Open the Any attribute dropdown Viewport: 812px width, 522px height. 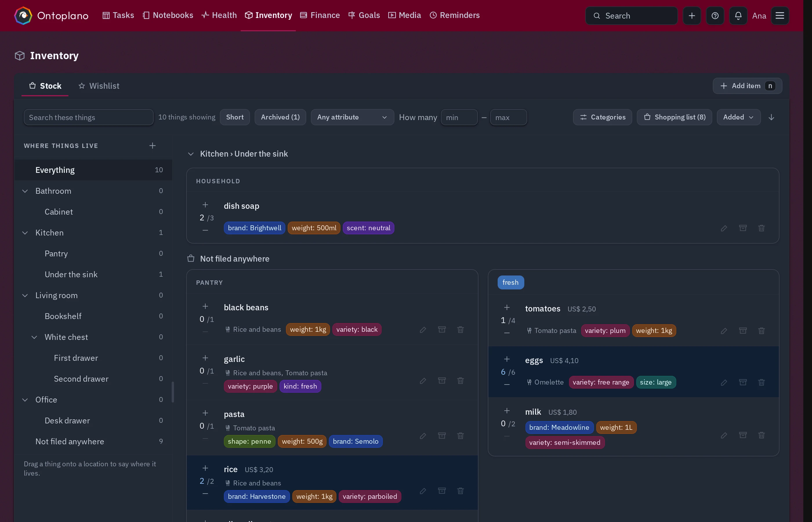[352, 117]
